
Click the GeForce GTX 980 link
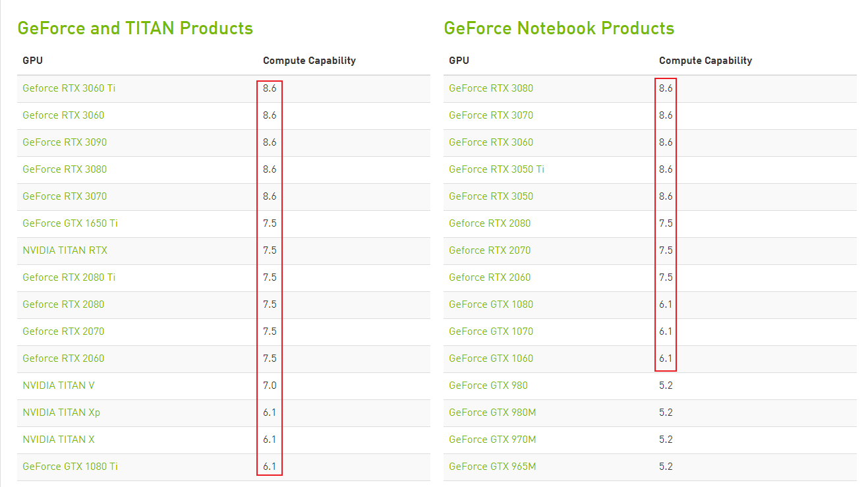coord(488,386)
